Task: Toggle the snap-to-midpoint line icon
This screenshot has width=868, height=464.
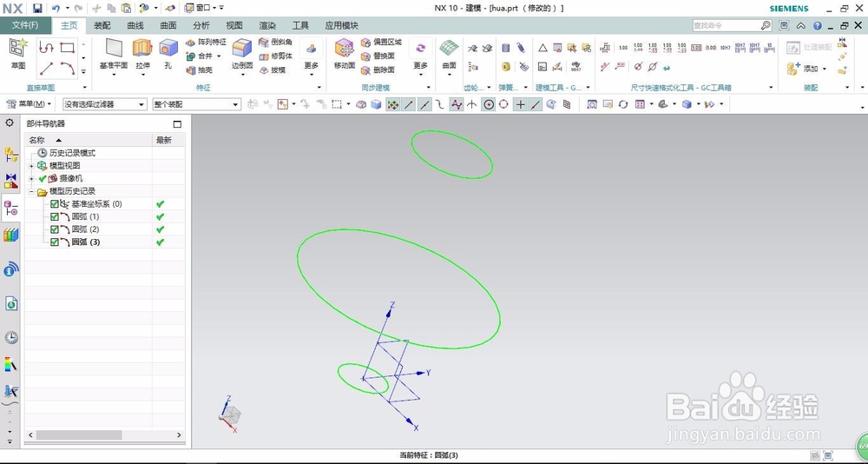Action: click(x=424, y=104)
